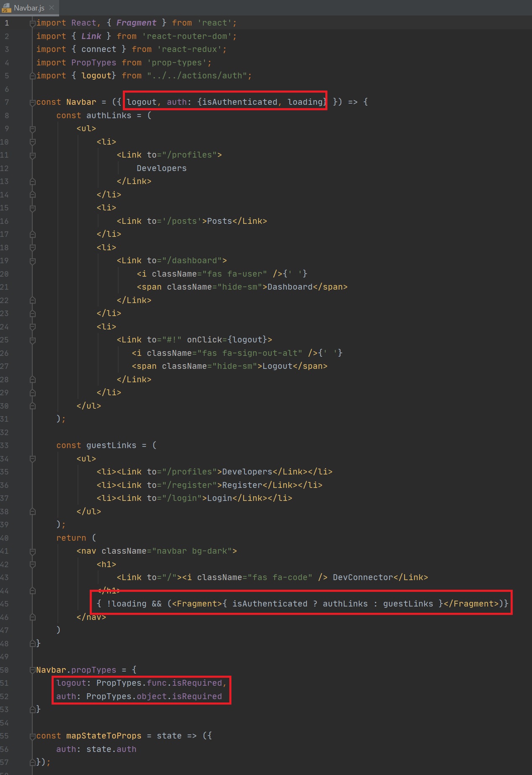Collapse the logout Link block on line 25
This screenshot has width=532, height=775.
tap(32, 340)
